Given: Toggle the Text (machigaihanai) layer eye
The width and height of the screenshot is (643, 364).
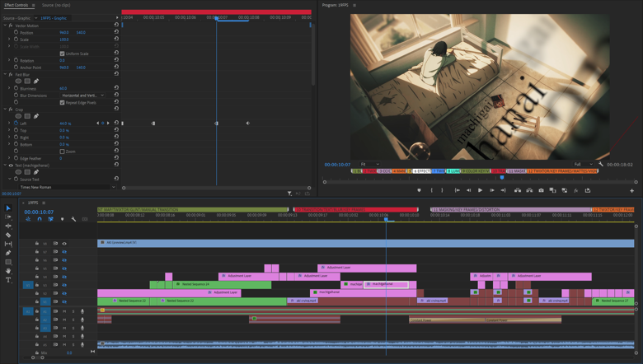Looking at the screenshot, I should point(11,166).
